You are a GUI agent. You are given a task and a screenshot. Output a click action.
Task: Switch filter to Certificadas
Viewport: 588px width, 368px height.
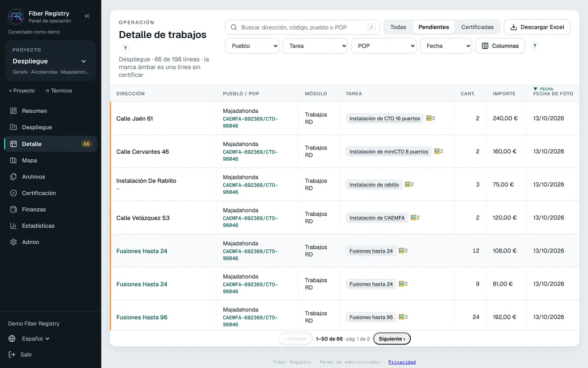coord(477,27)
